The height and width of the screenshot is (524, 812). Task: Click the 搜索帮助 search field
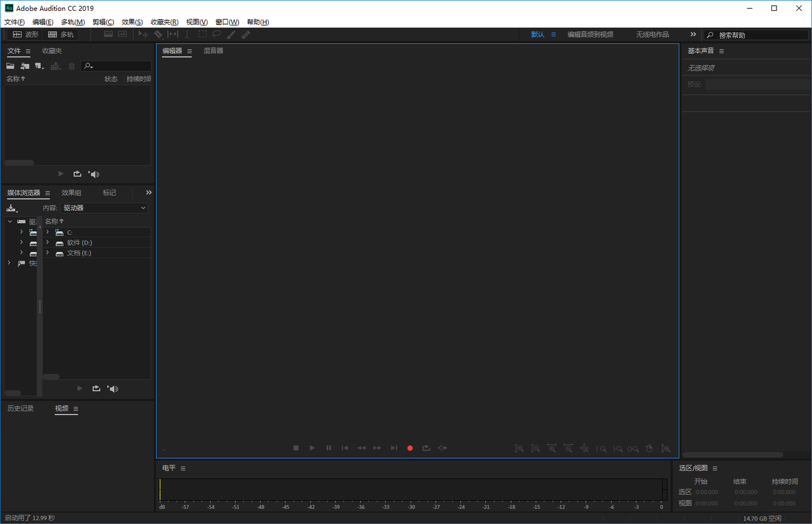(756, 35)
